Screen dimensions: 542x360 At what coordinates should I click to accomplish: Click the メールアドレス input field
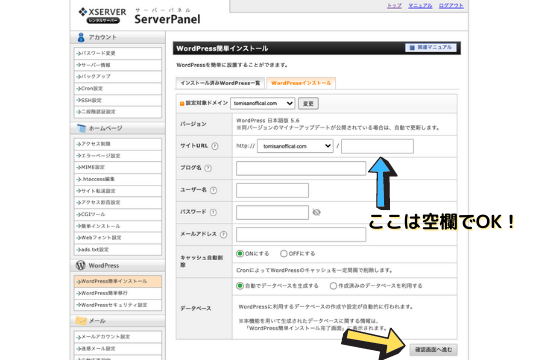[301, 234]
